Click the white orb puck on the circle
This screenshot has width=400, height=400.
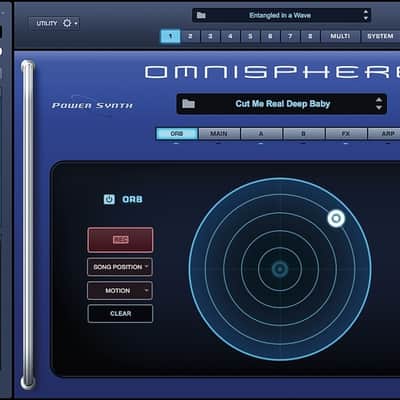coord(336,218)
